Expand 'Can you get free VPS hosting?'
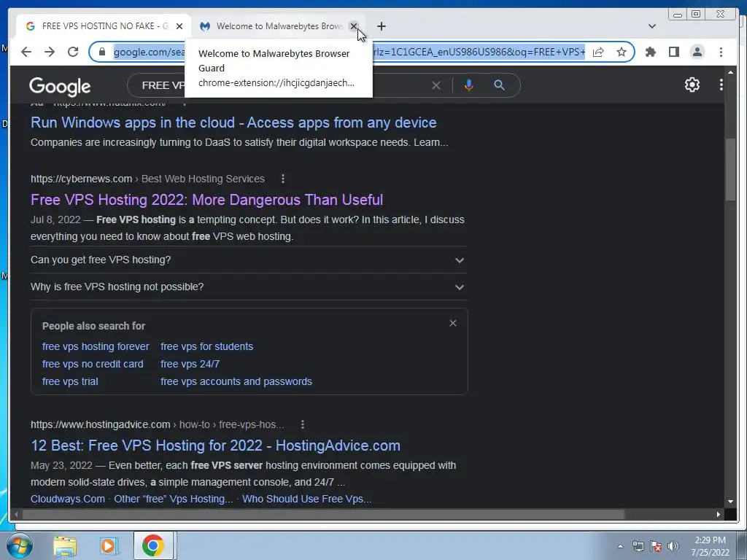 tap(249, 260)
